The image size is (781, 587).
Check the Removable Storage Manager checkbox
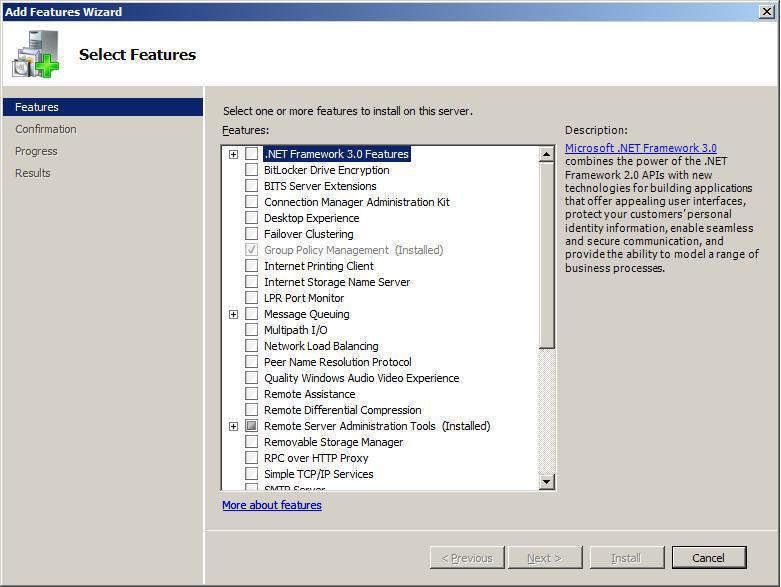tap(252, 442)
